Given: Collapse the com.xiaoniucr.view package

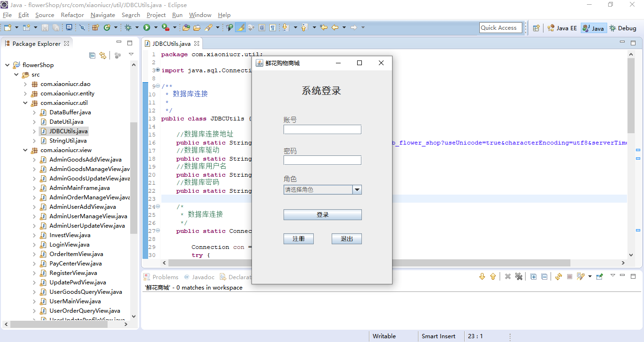Looking at the screenshot, I should [26, 150].
